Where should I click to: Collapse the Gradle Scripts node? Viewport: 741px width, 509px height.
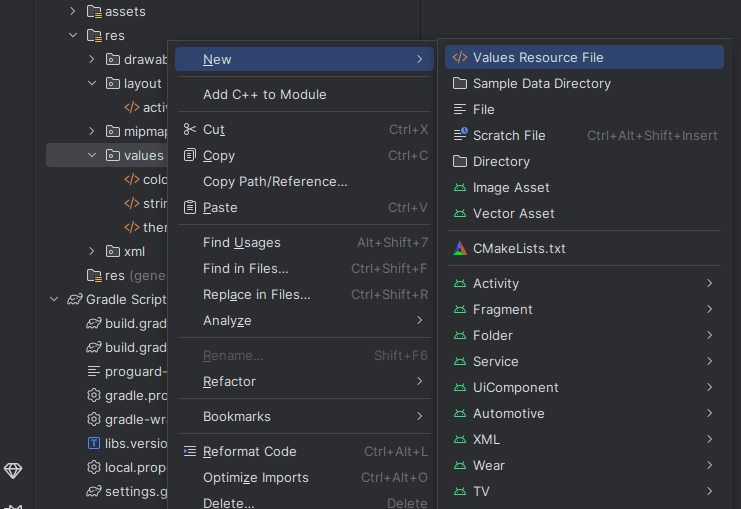click(54, 299)
